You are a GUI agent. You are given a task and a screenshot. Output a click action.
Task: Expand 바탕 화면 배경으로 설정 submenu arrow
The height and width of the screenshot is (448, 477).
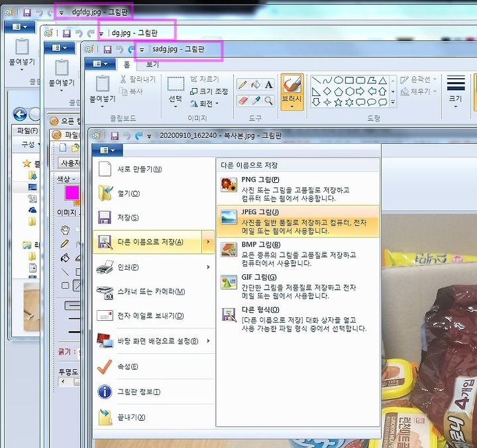pyautogui.click(x=209, y=341)
